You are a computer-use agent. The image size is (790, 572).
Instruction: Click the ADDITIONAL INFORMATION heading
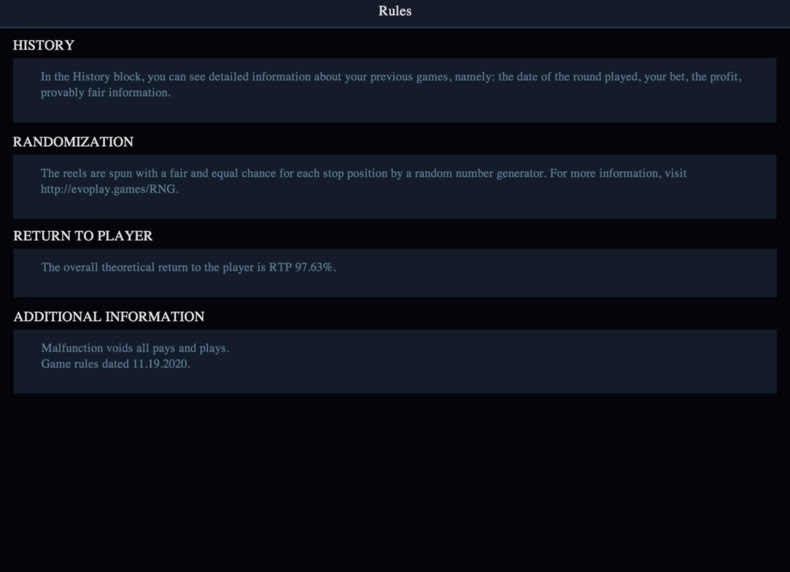(109, 316)
